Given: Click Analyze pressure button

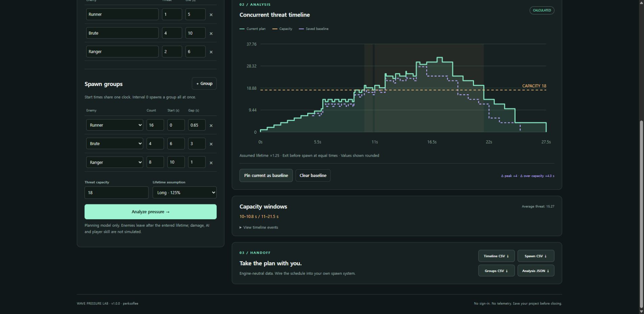Looking at the screenshot, I should tap(150, 212).
